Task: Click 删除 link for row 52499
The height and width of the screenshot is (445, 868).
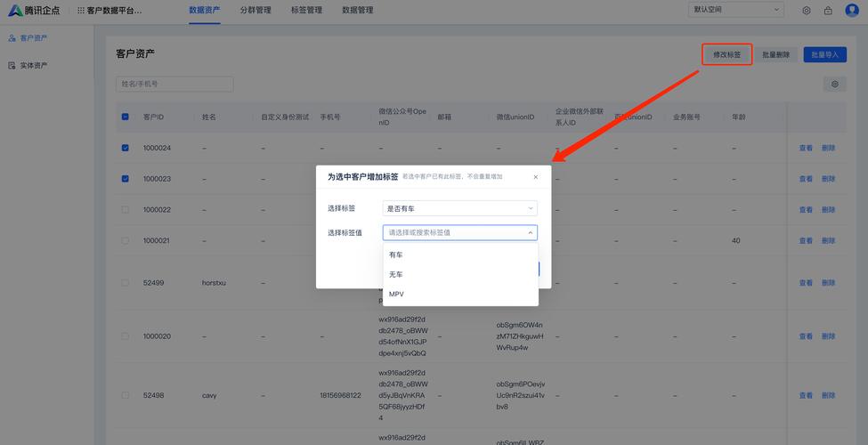Action: [828, 283]
